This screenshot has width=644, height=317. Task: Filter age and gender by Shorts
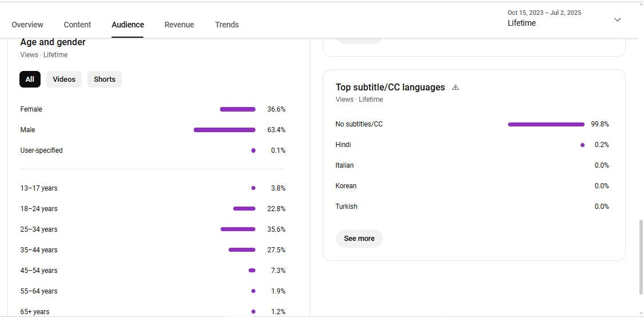tap(105, 80)
